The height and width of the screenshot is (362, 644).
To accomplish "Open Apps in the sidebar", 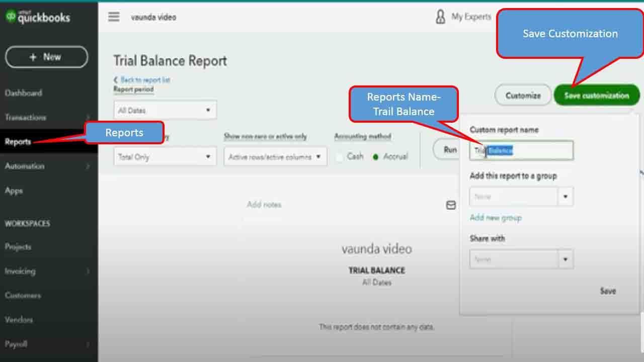I will [x=14, y=191].
